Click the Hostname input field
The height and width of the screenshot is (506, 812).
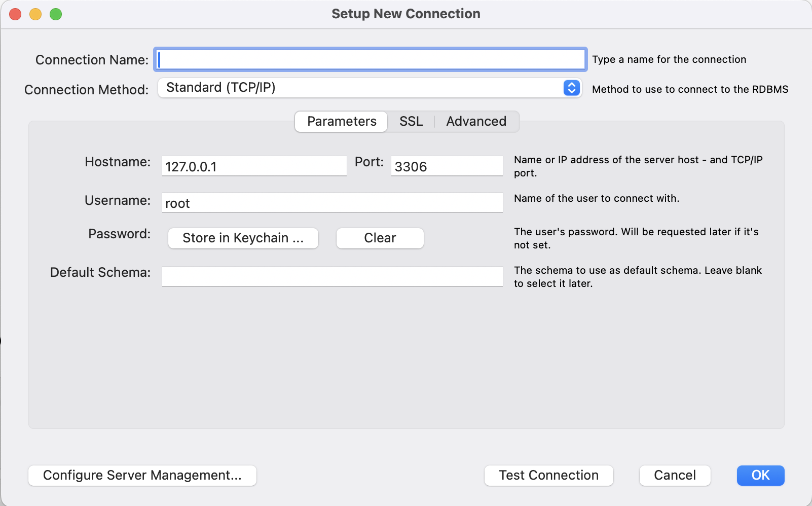(x=254, y=166)
